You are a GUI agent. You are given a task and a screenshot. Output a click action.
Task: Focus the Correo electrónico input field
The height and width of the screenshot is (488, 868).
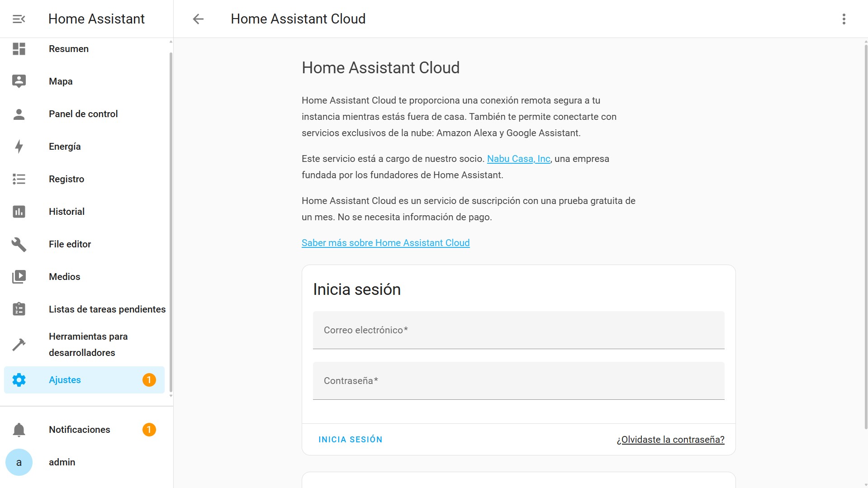coord(518,330)
